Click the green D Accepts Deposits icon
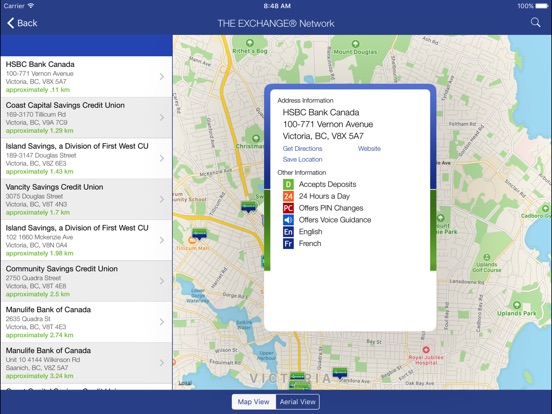This screenshot has width=552, height=414. tap(288, 184)
